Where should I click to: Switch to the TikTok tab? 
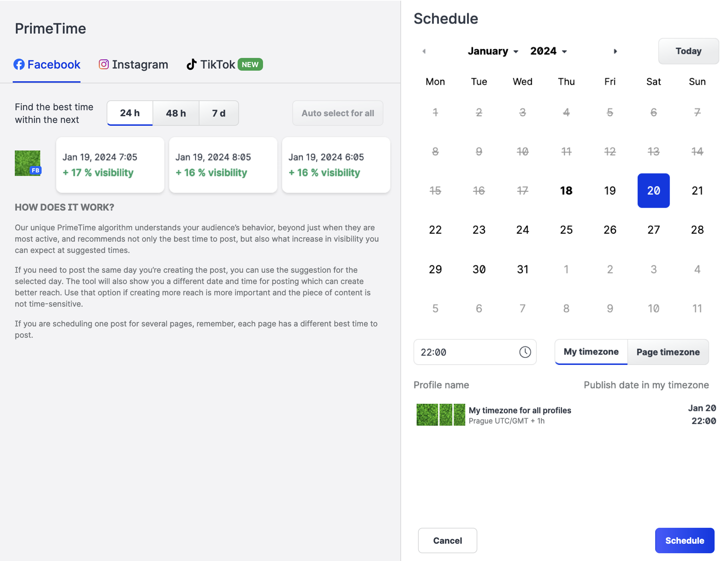pos(217,64)
